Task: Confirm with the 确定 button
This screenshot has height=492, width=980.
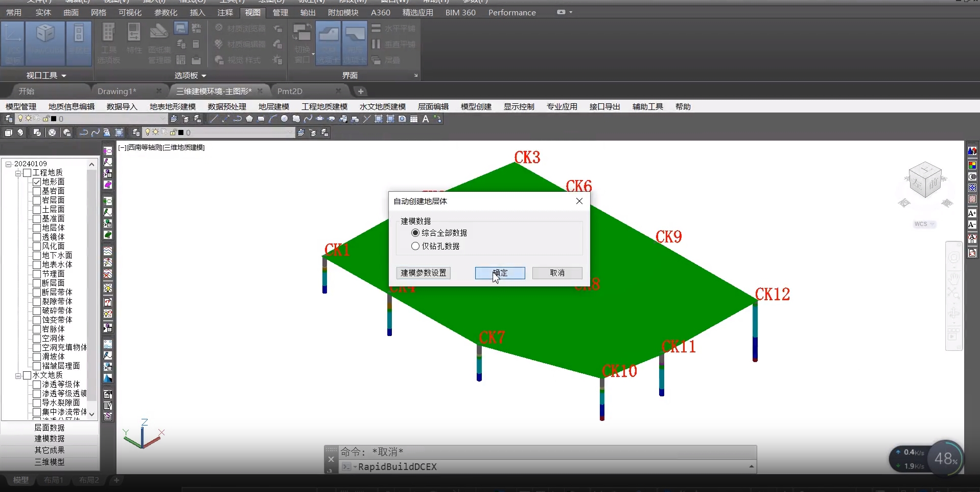Action: tap(500, 273)
